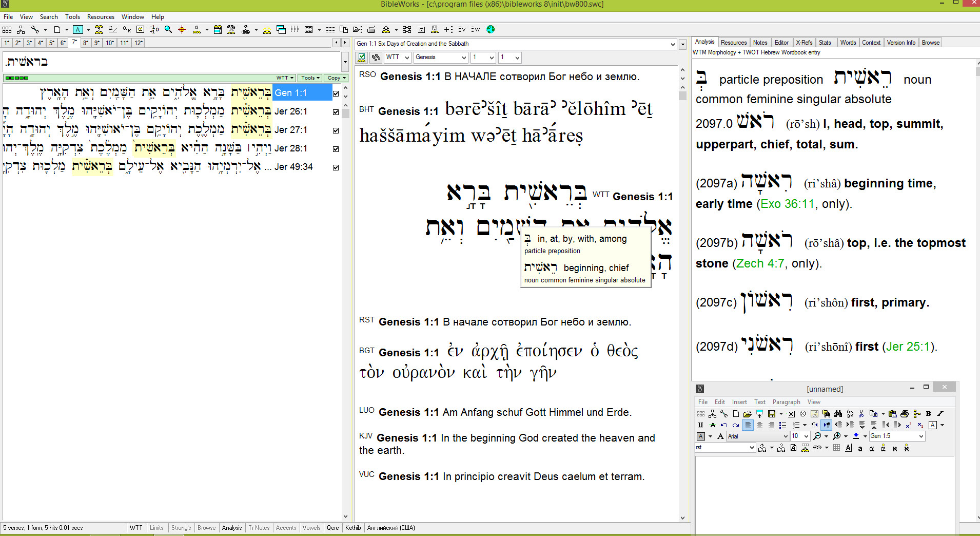Switch to the X-Refs tab
This screenshot has width=980, height=536.
pos(804,43)
